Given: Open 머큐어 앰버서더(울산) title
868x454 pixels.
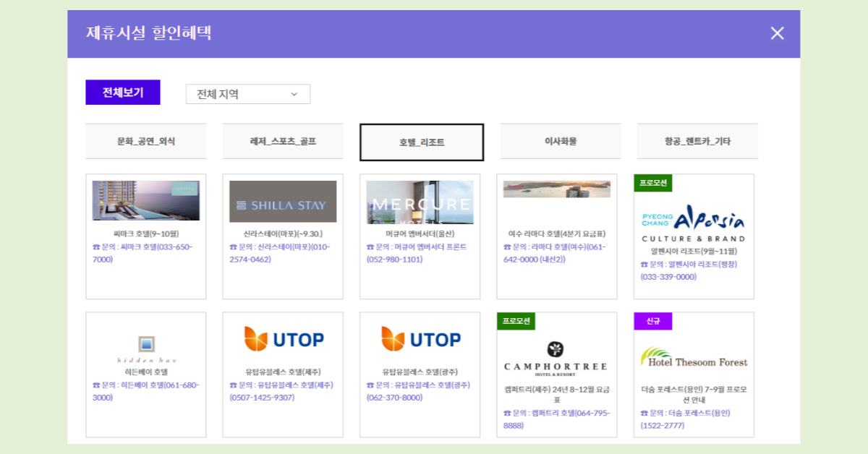Looking at the screenshot, I should tap(420, 234).
